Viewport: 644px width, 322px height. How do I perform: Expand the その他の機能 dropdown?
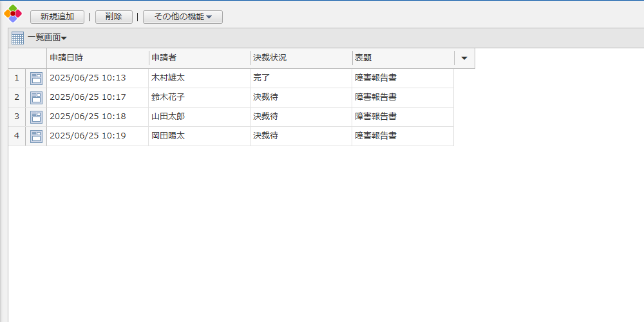[x=183, y=17]
